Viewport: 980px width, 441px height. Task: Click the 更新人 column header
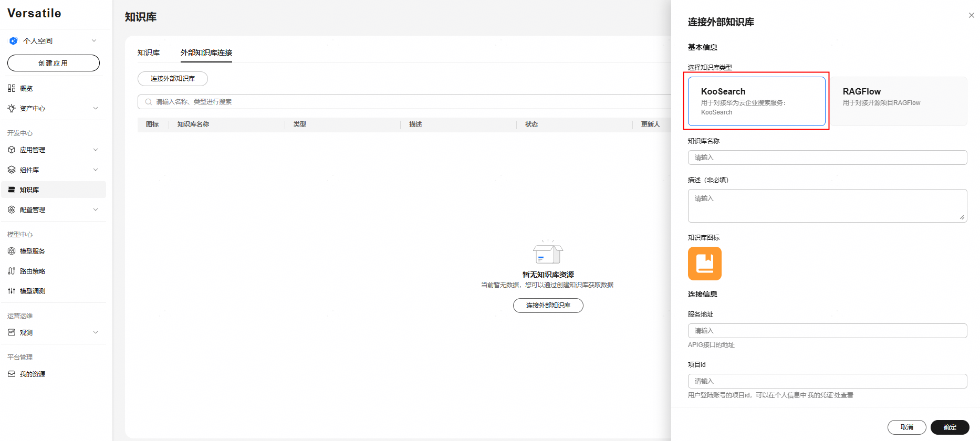click(650, 124)
